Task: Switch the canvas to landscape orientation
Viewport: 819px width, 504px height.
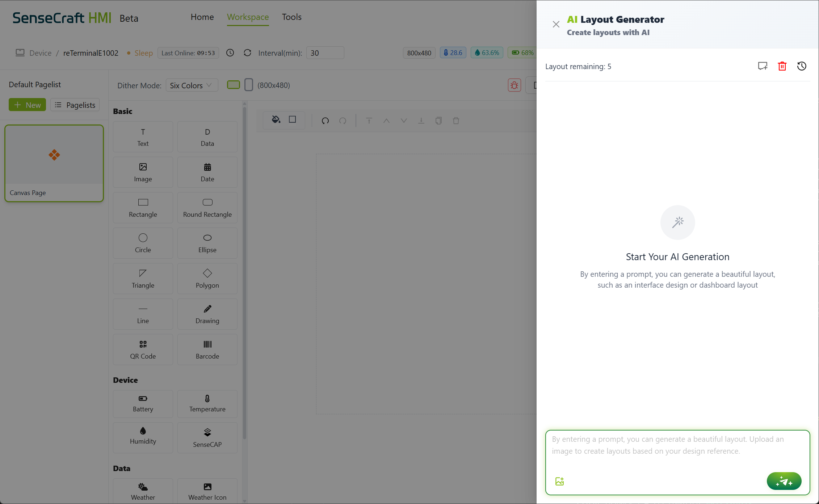Action: point(234,85)
